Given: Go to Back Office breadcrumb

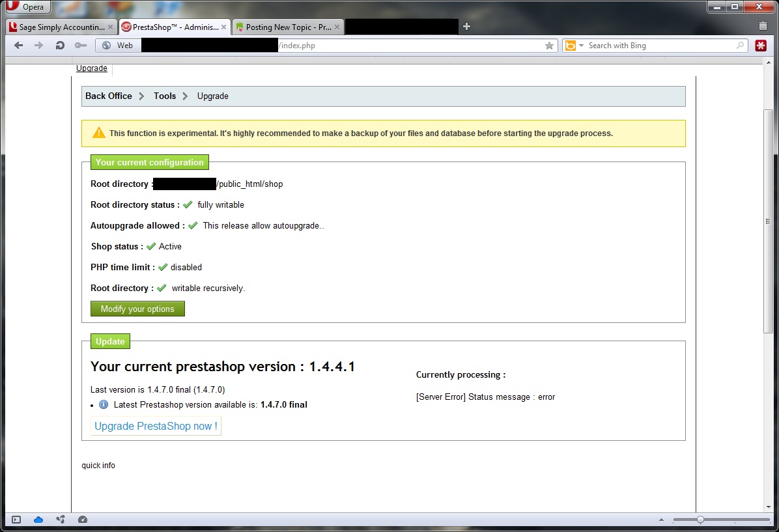Looking at the screenshot, I should point(109,96).
